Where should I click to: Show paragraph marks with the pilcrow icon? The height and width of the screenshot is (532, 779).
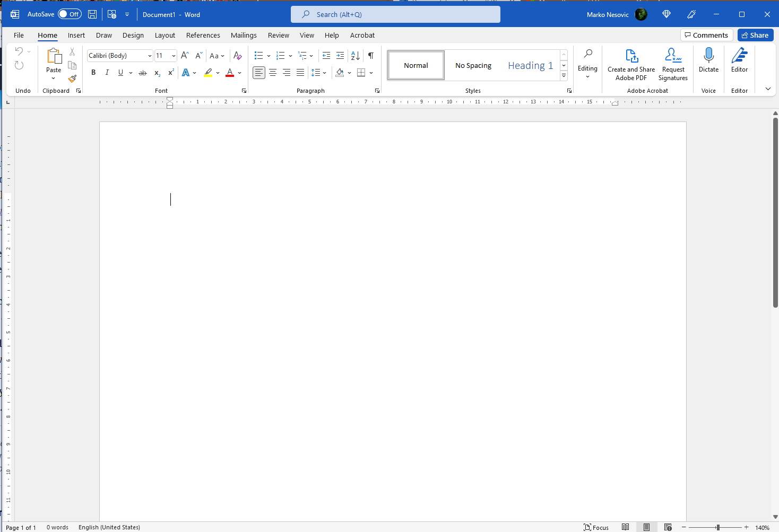370,55
